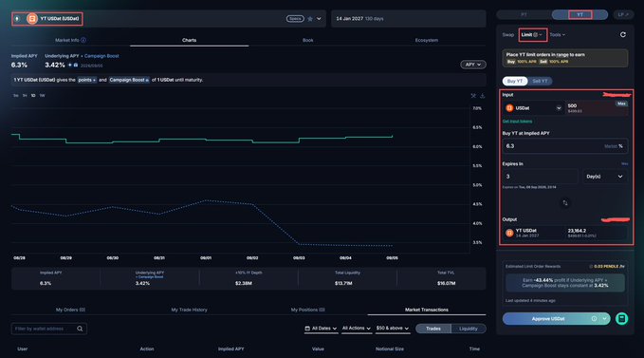This screenshot has width=644, height=358.
Task: Click the info icon on Approve USDat
Action: click(x=594, y=318)
